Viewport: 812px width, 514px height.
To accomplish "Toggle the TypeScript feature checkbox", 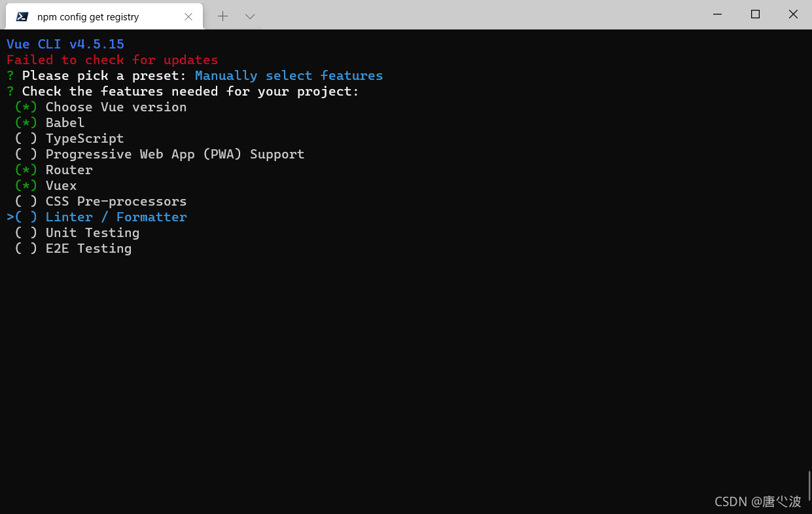I will pyautogui.click(x=26, y=138).
